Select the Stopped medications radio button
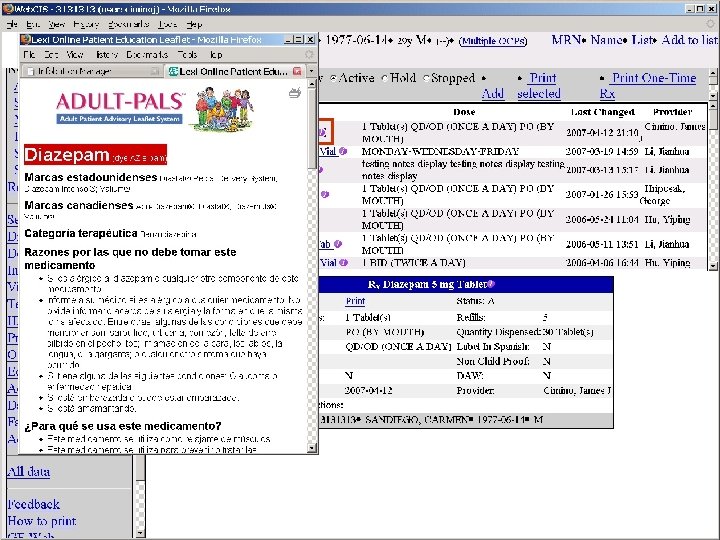720x540 pixels. 426,79
